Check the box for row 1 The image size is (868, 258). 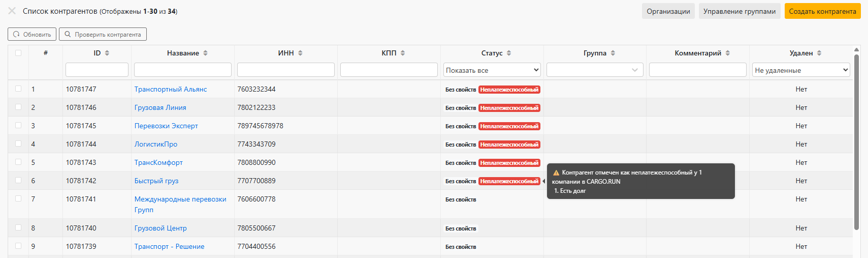click(x=18, y=89)
